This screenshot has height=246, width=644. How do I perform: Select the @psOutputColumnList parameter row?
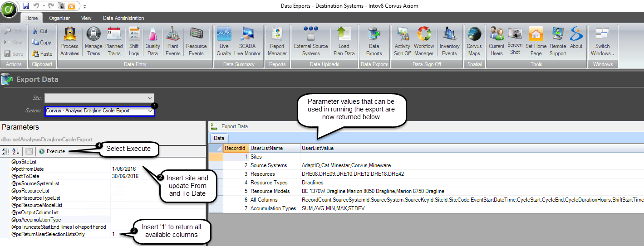[103, 212]
